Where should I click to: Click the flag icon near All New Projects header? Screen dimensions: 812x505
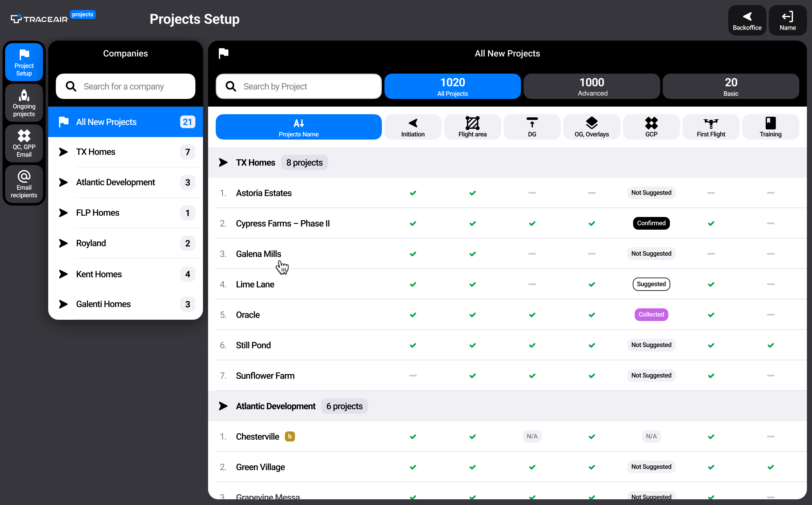223,53
